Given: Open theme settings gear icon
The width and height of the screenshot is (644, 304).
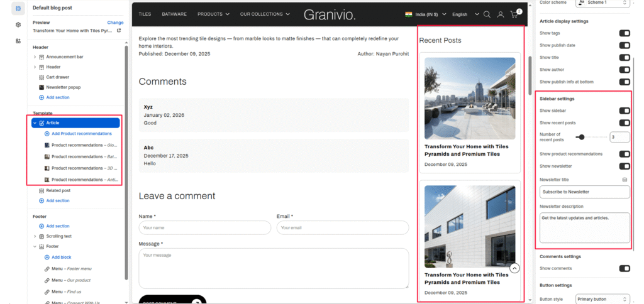Looking at the screenshot, I should tap(18, 24).
